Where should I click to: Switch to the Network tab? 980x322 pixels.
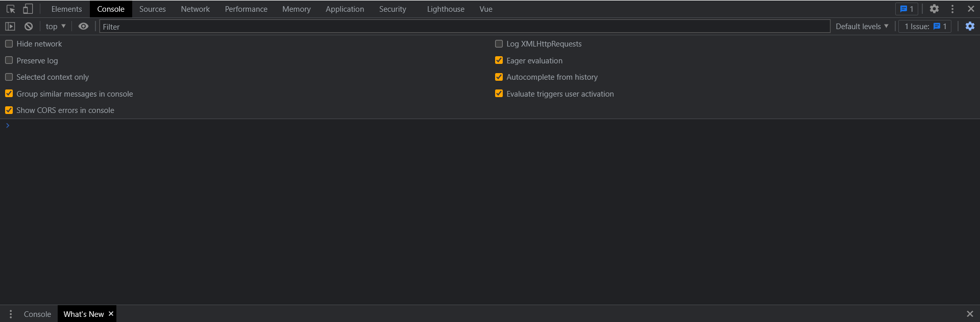[x=195, y=9]
